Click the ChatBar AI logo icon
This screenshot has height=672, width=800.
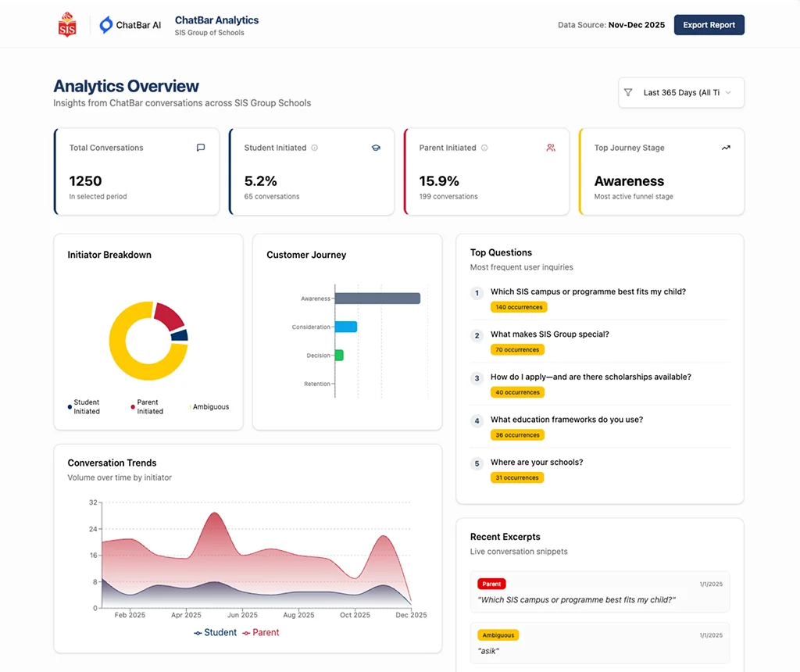[106, 25]
